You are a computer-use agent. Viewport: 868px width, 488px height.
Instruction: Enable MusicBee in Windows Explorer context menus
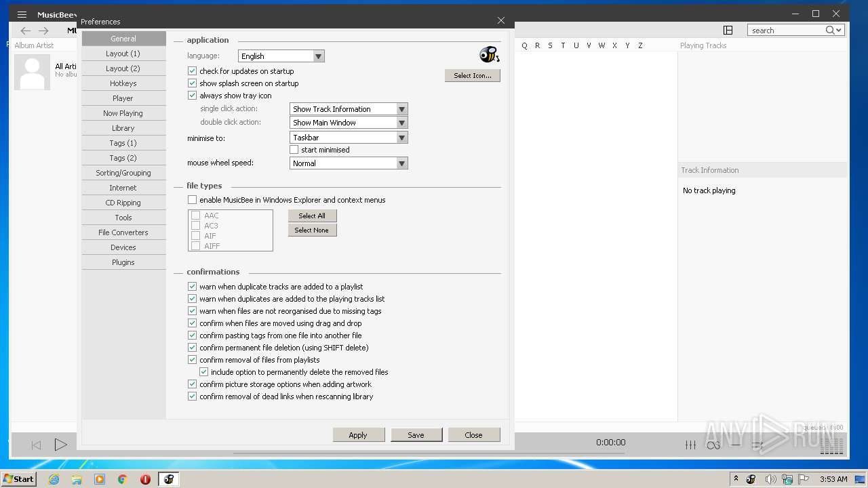[x=192, y=200]
